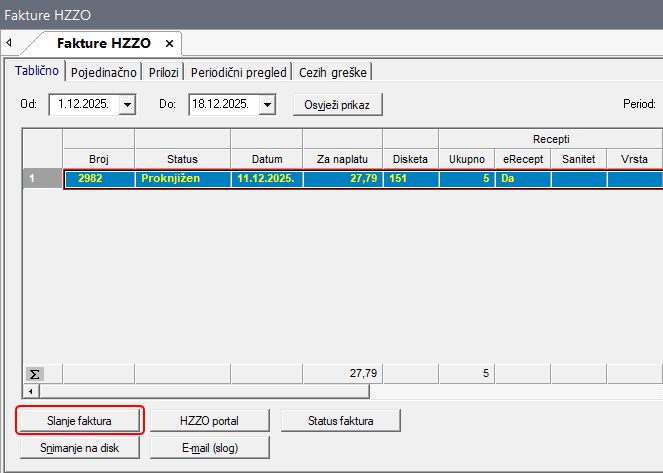Switch to the Pojedinačno tab
The image size is (663, 473).
(x=104, y=72)
